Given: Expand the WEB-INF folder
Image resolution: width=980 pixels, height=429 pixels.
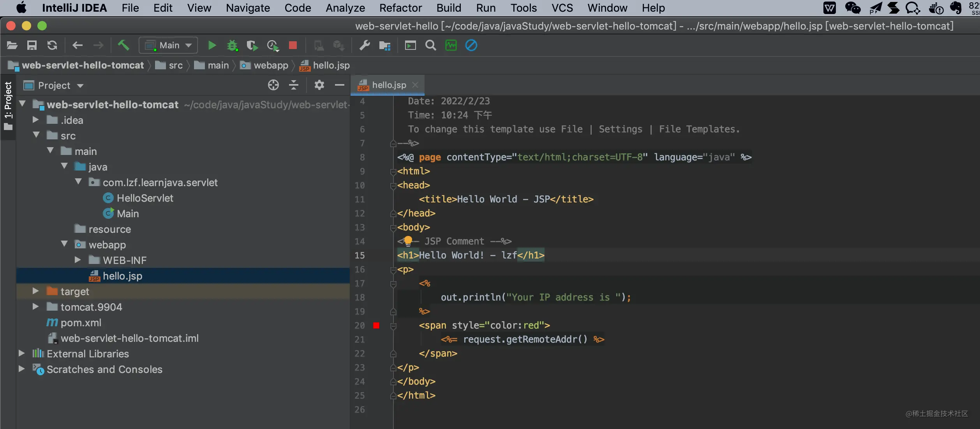Looking at the screenshot, I should coord(78,260).
